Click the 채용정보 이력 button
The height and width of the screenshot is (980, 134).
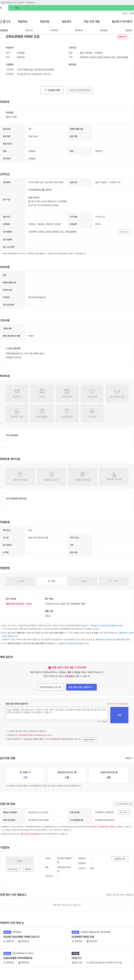(x=120, y=859)
